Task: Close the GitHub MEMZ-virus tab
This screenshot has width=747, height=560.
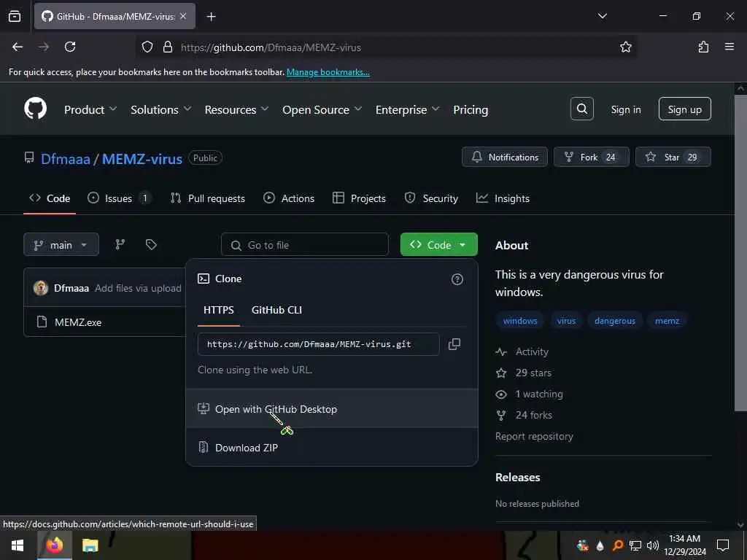Action: 183,16
